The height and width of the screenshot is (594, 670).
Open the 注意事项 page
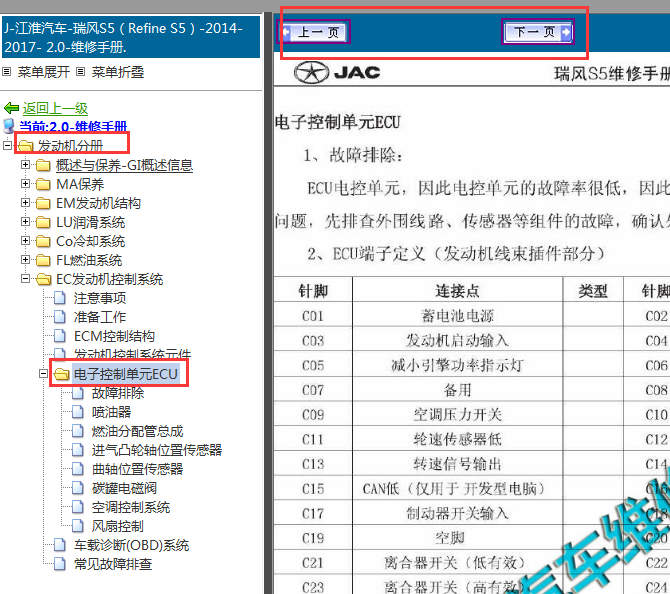100,298
